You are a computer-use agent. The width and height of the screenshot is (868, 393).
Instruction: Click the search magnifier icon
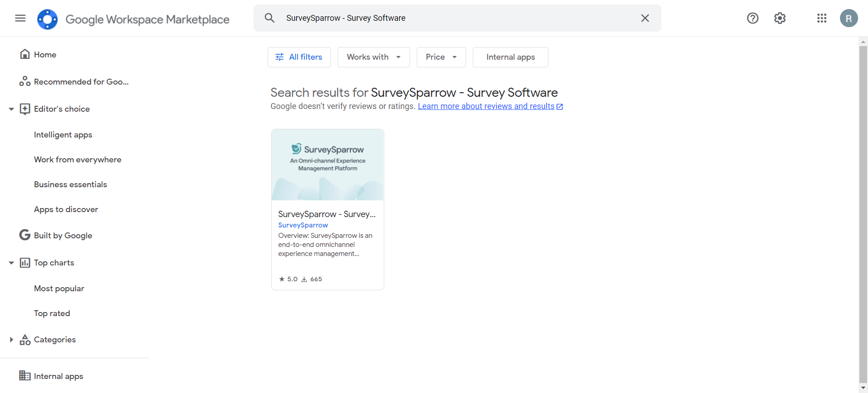click(269, 18)
